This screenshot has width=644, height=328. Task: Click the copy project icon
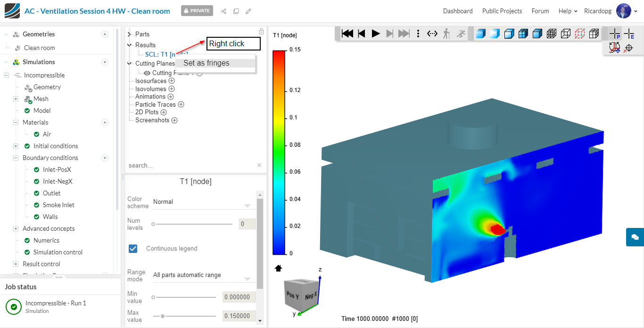pyautogui.click(x=236, y=11)
